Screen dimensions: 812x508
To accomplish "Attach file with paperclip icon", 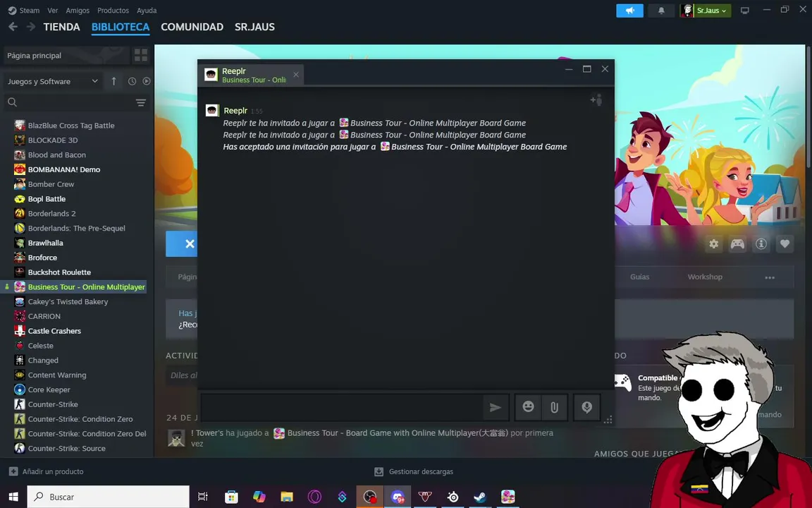I will [x=554, y=407].
